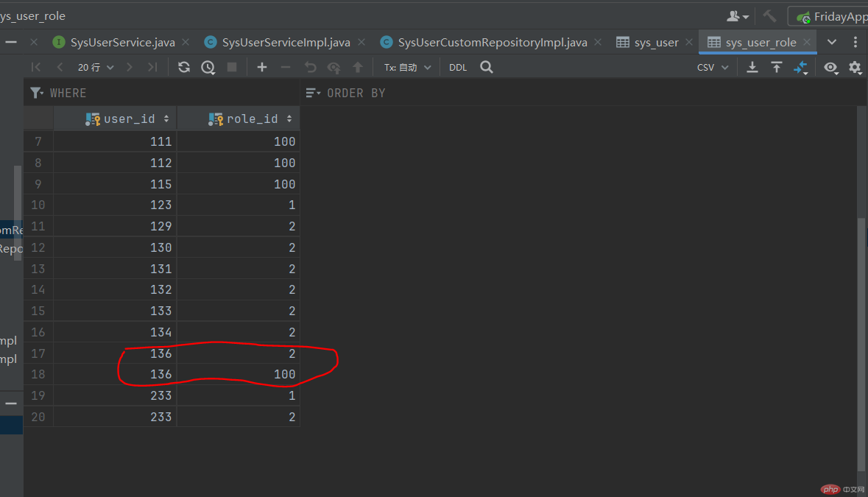The width and height of the screenshot is (868, 497).
Task: Import data with the upload icon
Action: tap(776, 67)
